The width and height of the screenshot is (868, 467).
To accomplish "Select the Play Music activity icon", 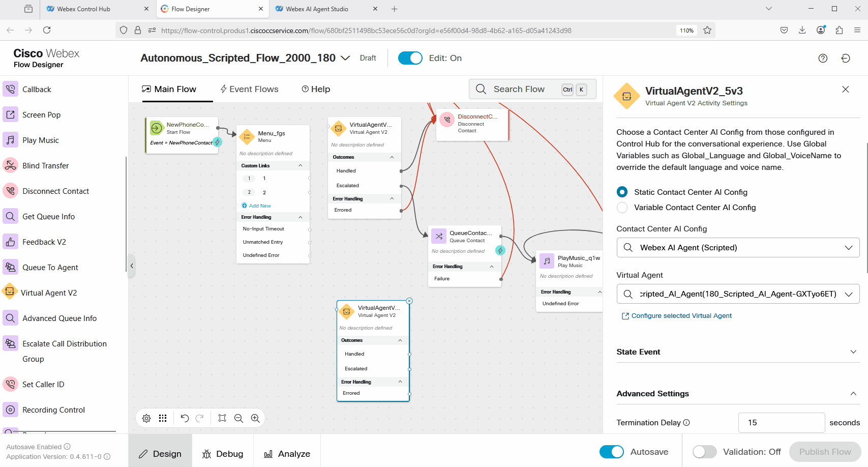I will point(10,140).
